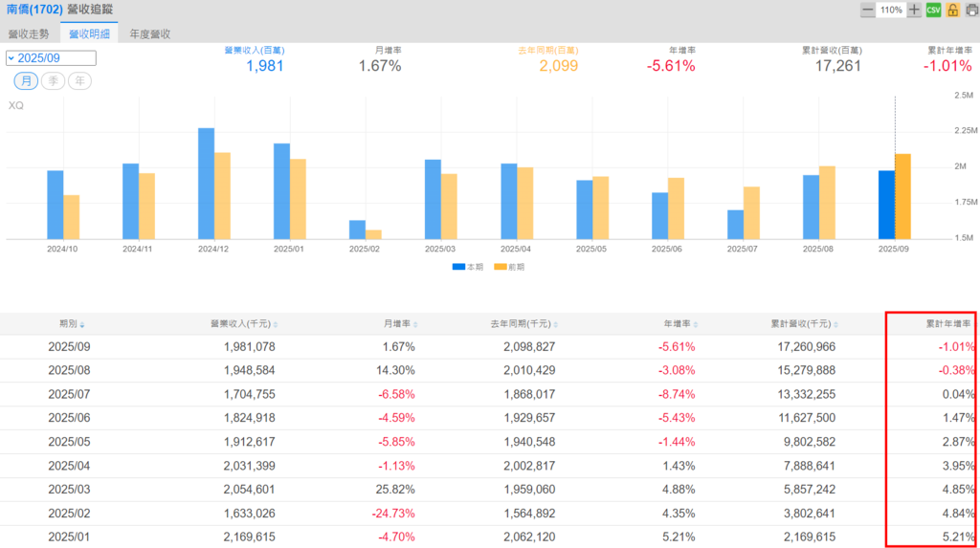Switch to the 年度營收 tab
The width and height of the screenshot is (980, 548).
point(150,33)
